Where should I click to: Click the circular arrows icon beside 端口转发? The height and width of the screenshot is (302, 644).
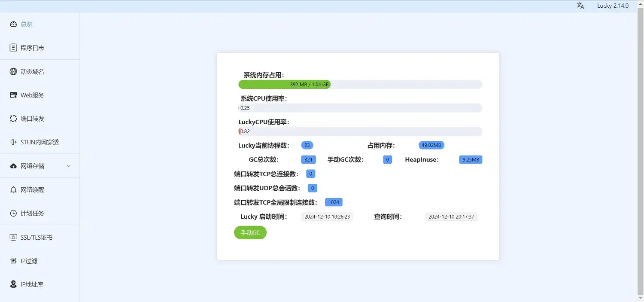tap(13, 119)
